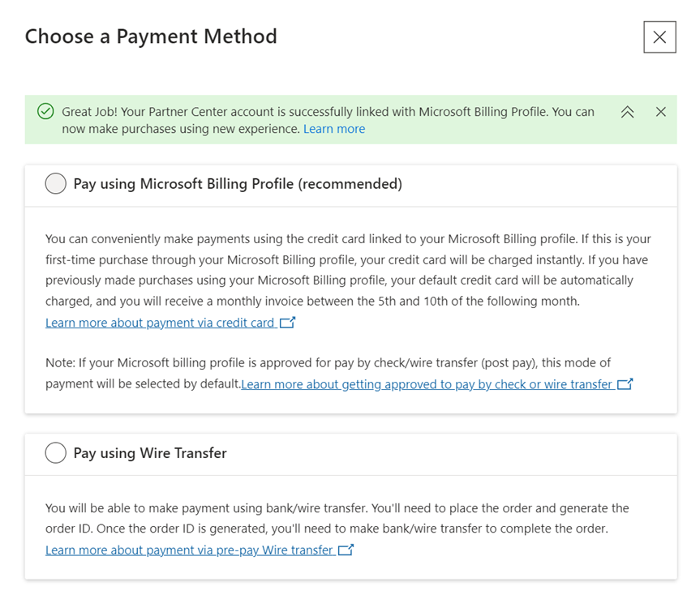Image resolution: width=700 pixels, height=595 pixels.
Task: Click the Pay using Wire Transfer label text
Action: 150,453
